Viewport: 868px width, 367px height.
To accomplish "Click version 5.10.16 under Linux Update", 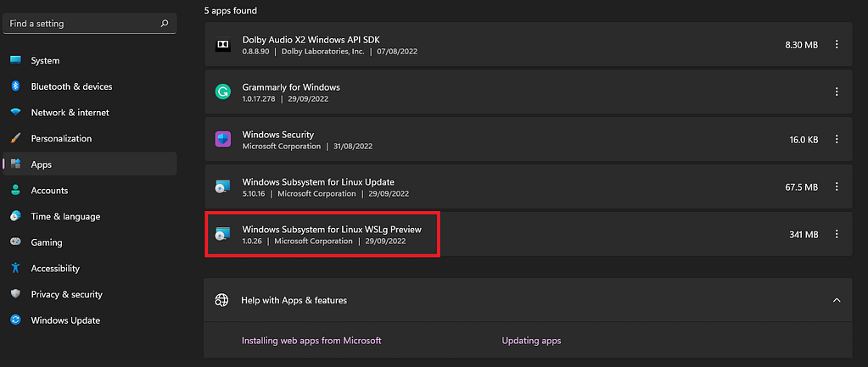I will click(x=255, y=193).
